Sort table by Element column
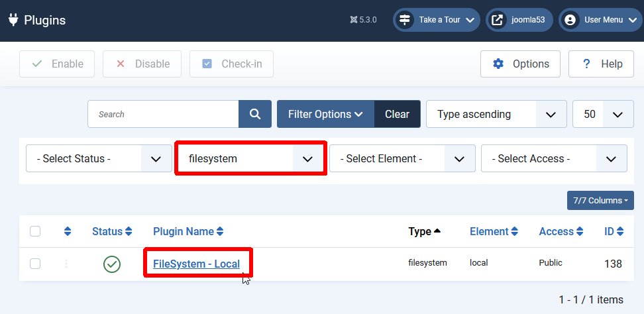This screenshot has height=314, width=644. click(x=494, y=231)
